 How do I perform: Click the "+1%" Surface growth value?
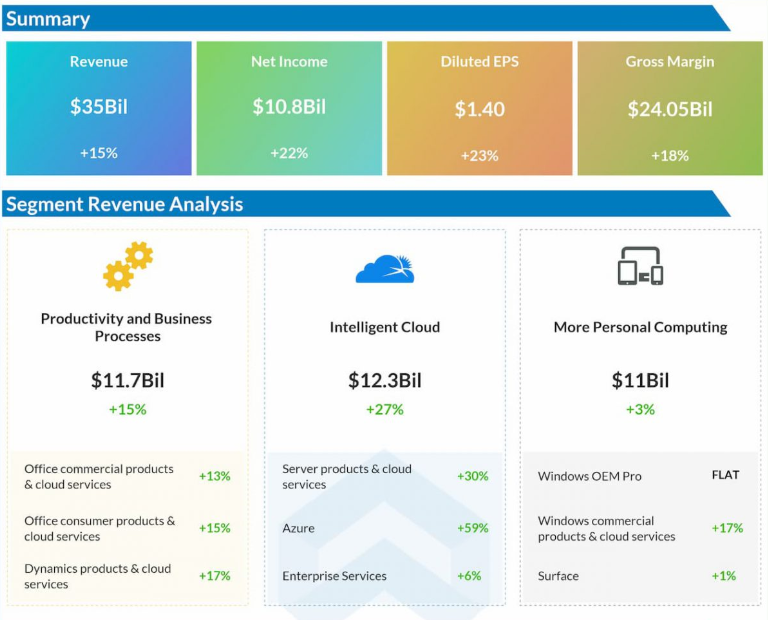(724, 576)
